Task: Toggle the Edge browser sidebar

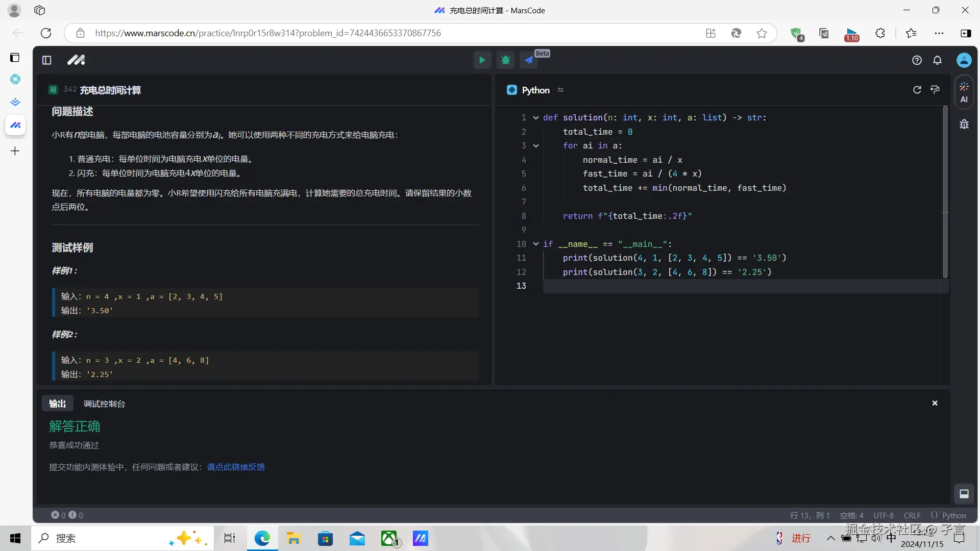Action: [x=967, y=33]
